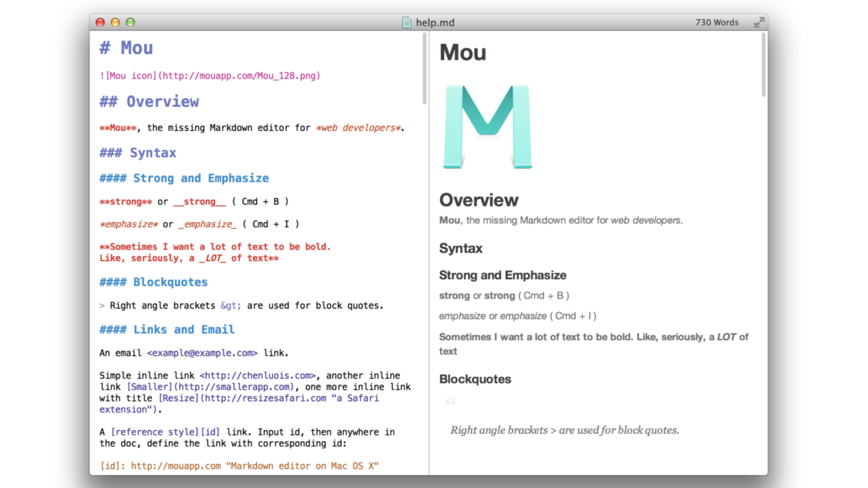Click the 'Blockquotes' heading in preview

tap(475, 380)
